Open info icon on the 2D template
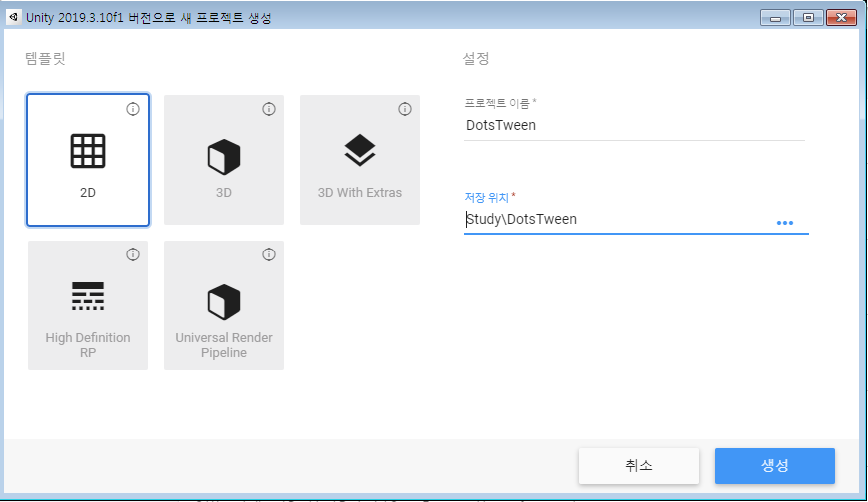Viewport: 868px width, 502px height. point(133,109)
